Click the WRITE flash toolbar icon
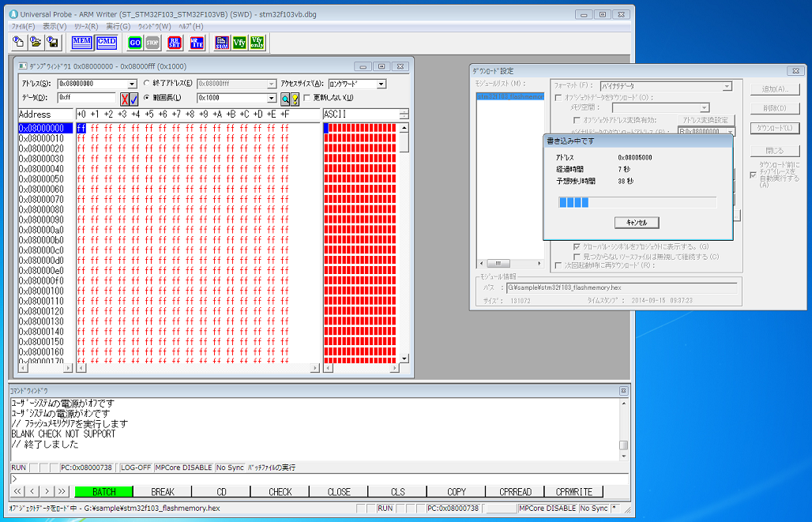 (197, 42)
